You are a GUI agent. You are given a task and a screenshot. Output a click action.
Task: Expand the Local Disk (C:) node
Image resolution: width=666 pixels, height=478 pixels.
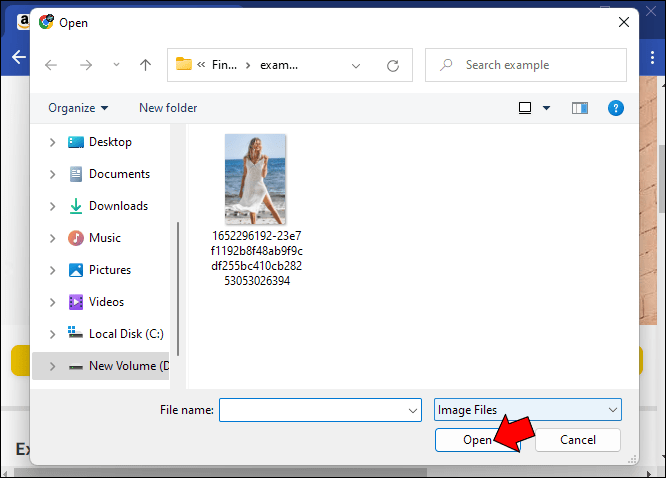click(x=52, y=334)
